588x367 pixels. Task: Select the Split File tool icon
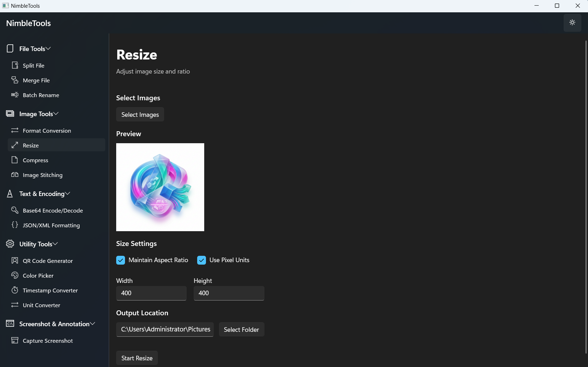coord(15,65)
